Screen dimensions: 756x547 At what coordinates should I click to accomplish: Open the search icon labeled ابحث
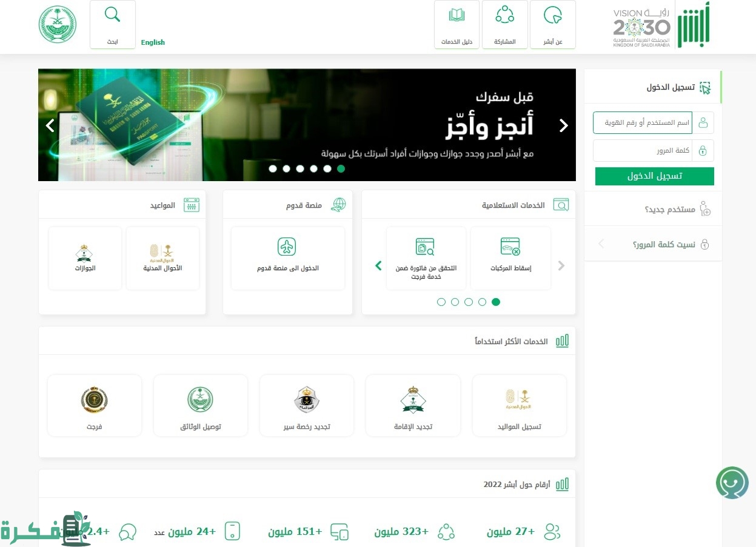coord(113,24)
